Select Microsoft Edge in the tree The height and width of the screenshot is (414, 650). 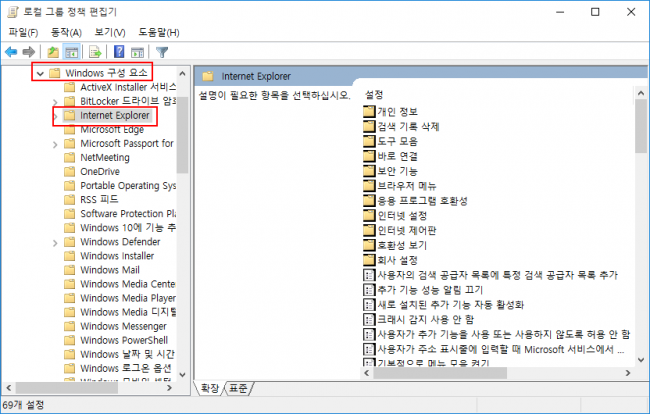104,130
